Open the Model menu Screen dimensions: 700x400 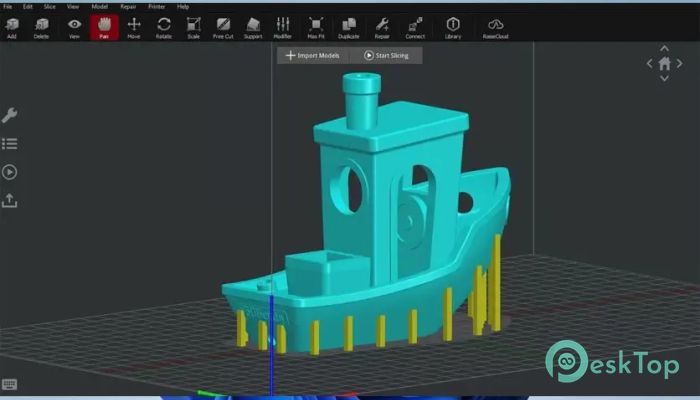pyautogui.click(x=100, y=7)
